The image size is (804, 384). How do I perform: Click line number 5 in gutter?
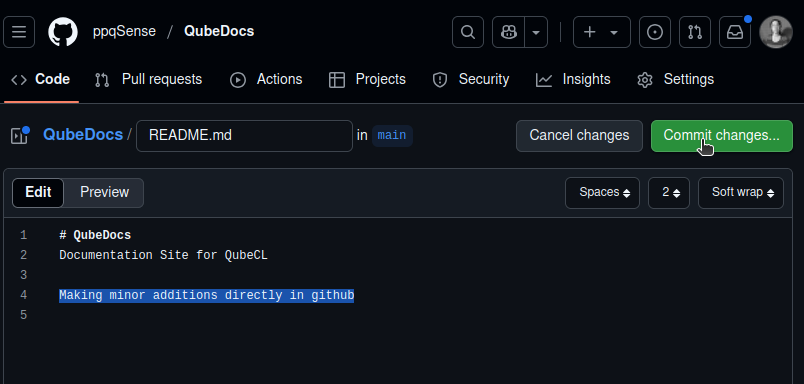pyautogui.click(x=23, y=315)
